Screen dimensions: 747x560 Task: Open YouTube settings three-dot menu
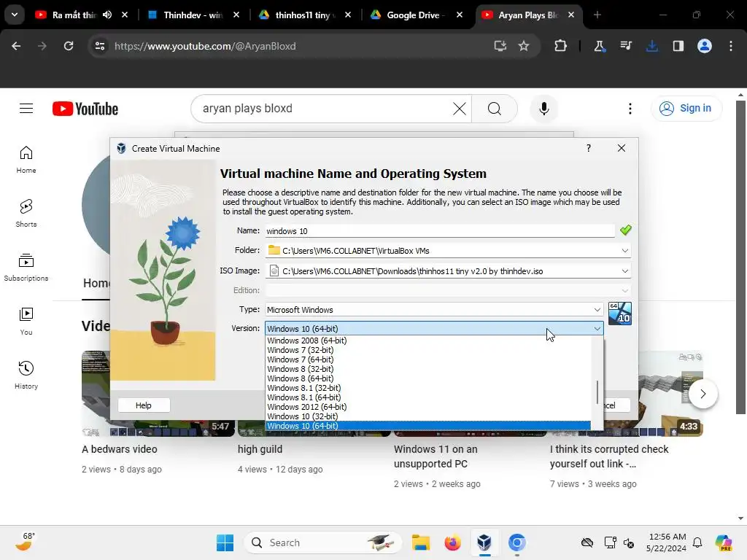pos(630,109)
